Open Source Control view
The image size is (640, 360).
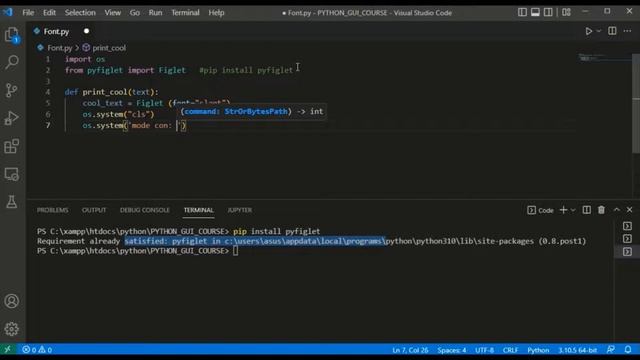[12, 90]
